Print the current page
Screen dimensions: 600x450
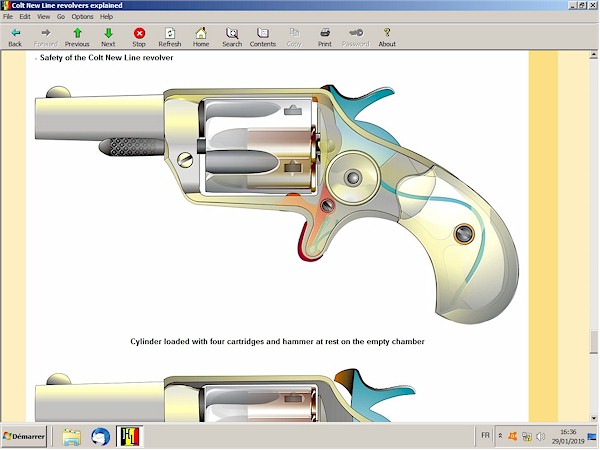click(325, 37)
